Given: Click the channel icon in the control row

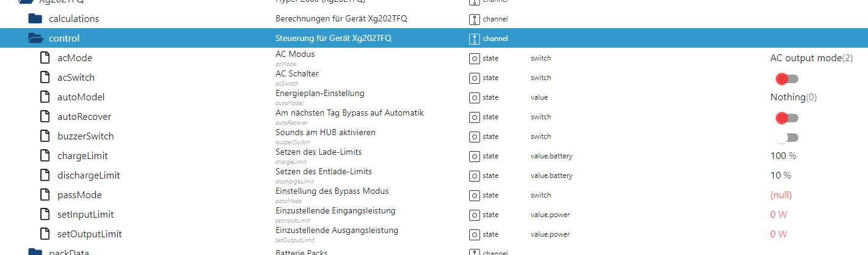Looking at the screenshot, I should pos(473,39).
